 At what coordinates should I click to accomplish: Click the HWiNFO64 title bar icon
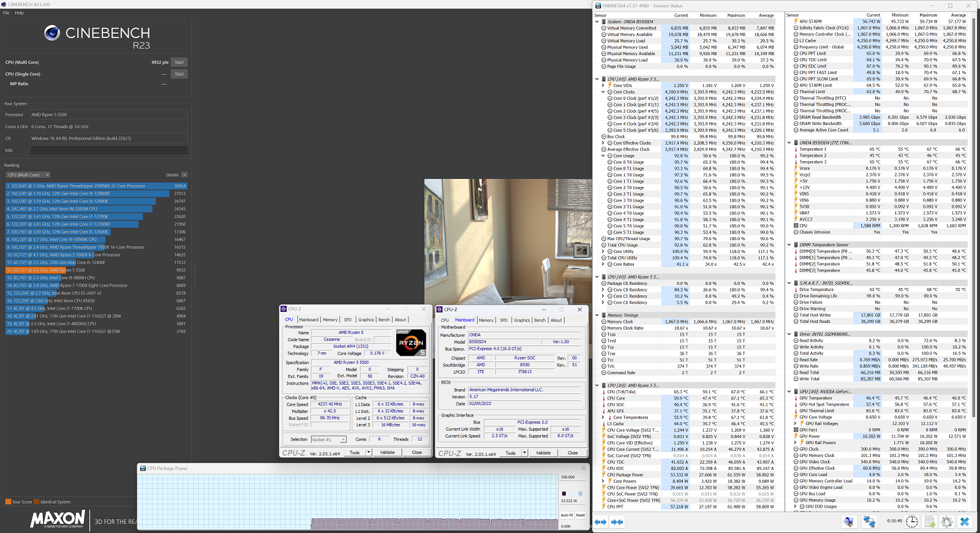click(x=598, y=6)
